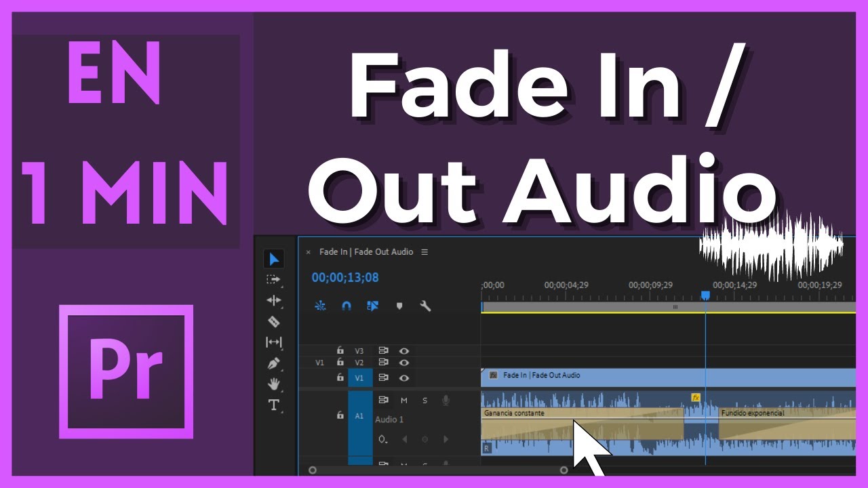Select the Type tool

[x=273, y=405]
